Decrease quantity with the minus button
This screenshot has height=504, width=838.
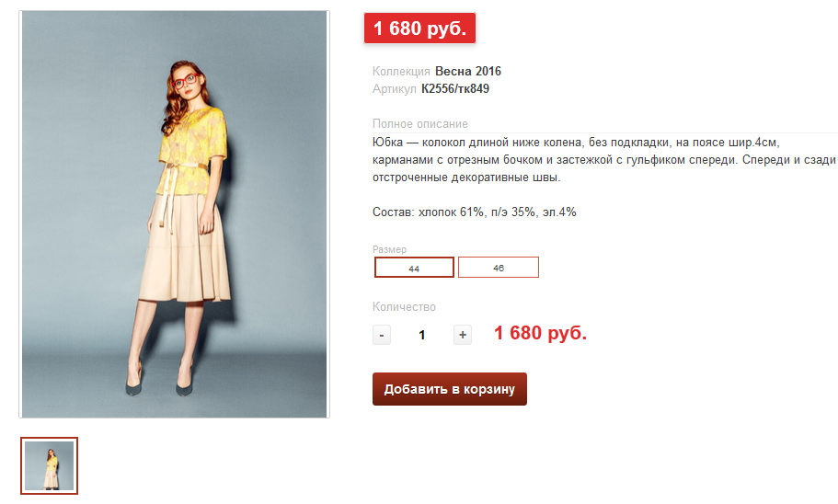382,335
